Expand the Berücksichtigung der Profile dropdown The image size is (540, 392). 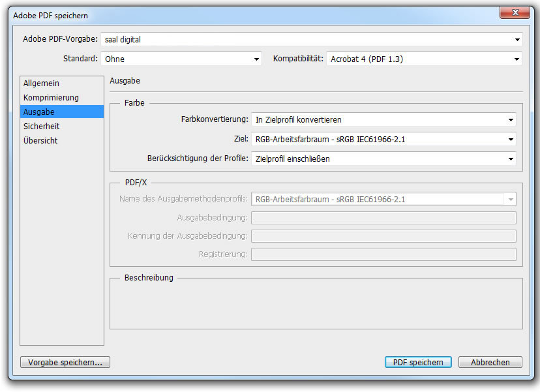[383, 158]
